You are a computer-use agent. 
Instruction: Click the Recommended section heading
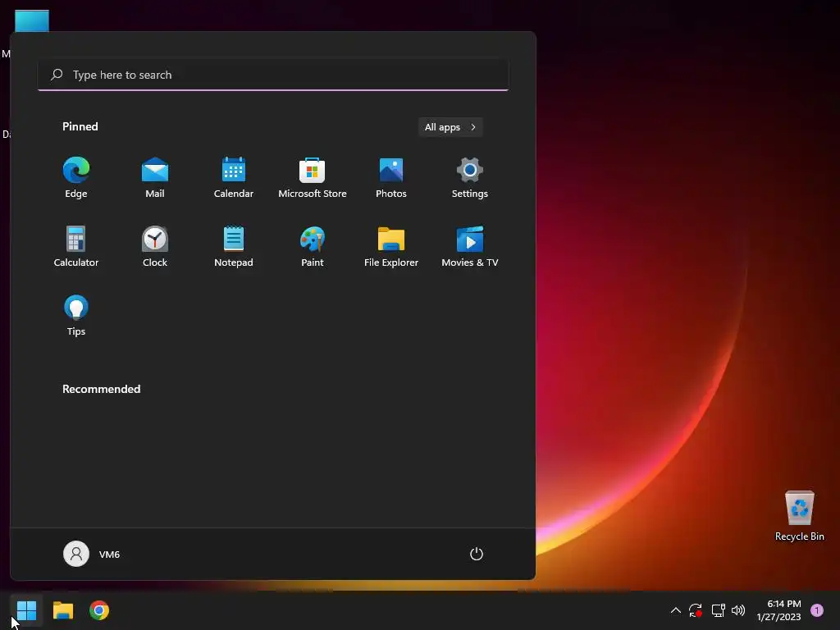coord(101,389)
